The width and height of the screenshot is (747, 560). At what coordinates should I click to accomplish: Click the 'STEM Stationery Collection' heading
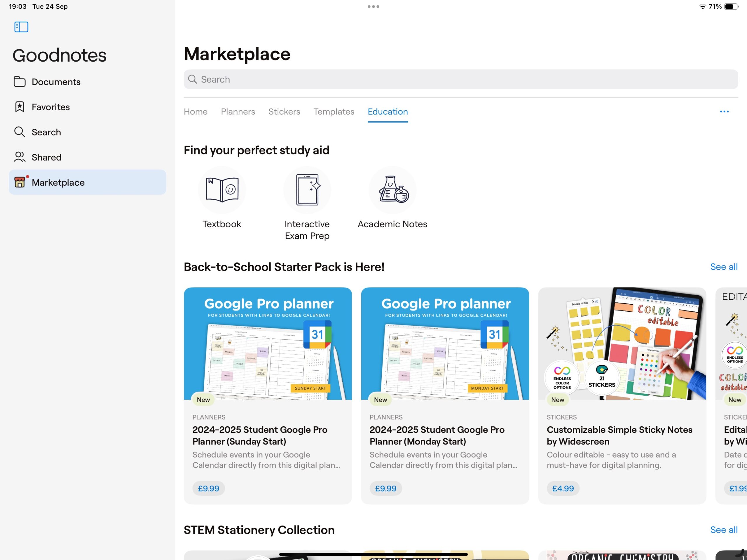point(259,530)
